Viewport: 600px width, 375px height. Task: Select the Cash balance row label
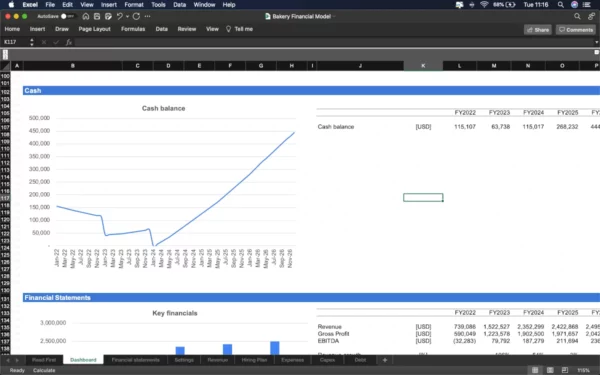click(336, 127)
